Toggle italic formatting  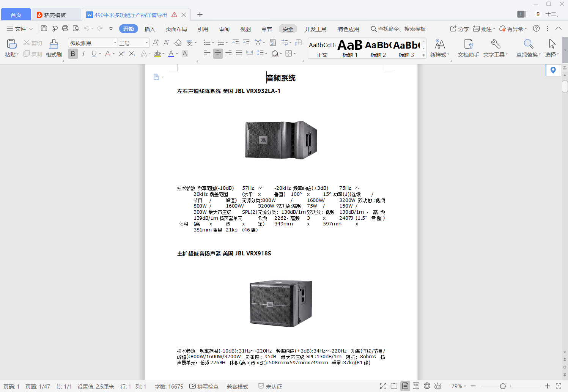tap(83, 54)
